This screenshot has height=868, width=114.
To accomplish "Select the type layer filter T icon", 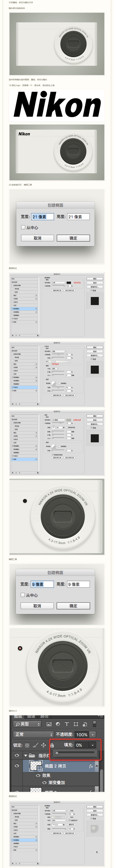I will click(67, 724).
